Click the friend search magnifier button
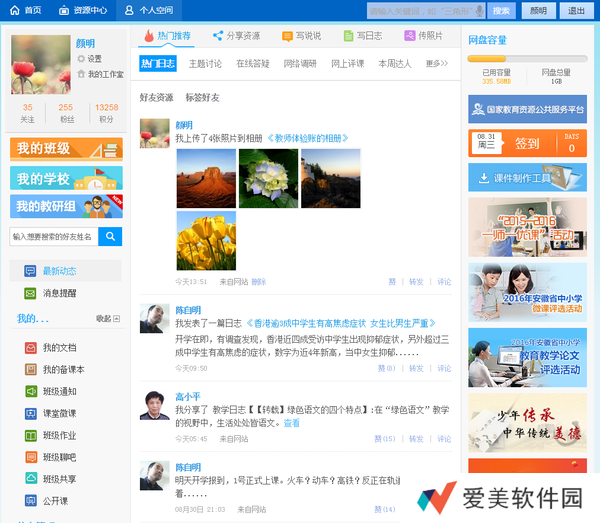 (110, 236)
